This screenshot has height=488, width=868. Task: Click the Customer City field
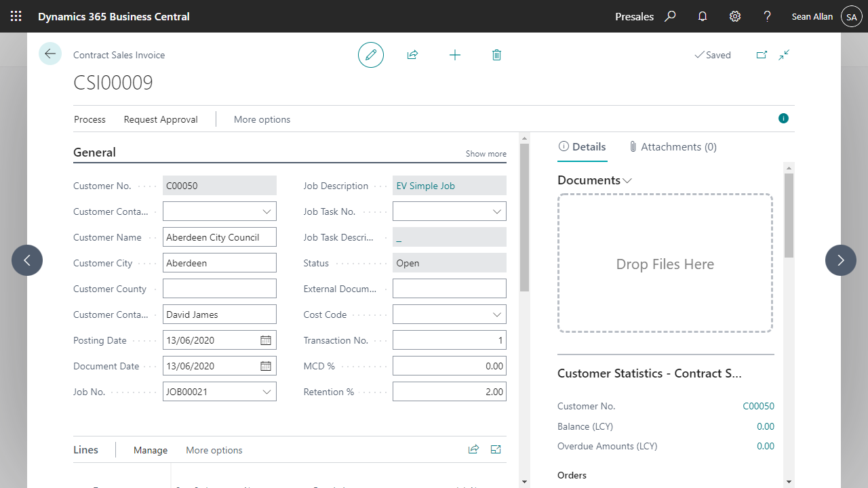pyautogui.click(x=220, y=263)
